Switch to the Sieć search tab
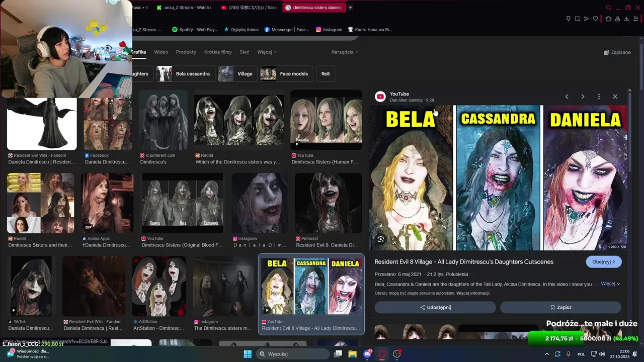Screen dimensions: 644x362 [245, 52]
